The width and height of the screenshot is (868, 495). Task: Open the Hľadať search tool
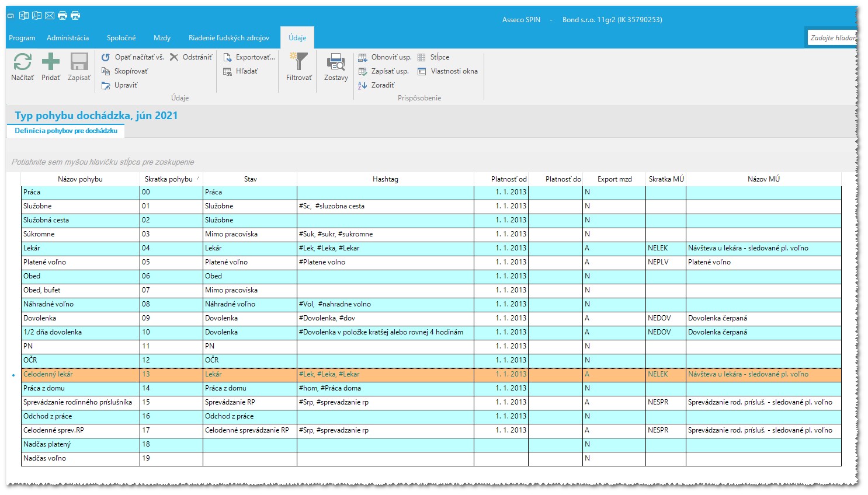(241, 71)
